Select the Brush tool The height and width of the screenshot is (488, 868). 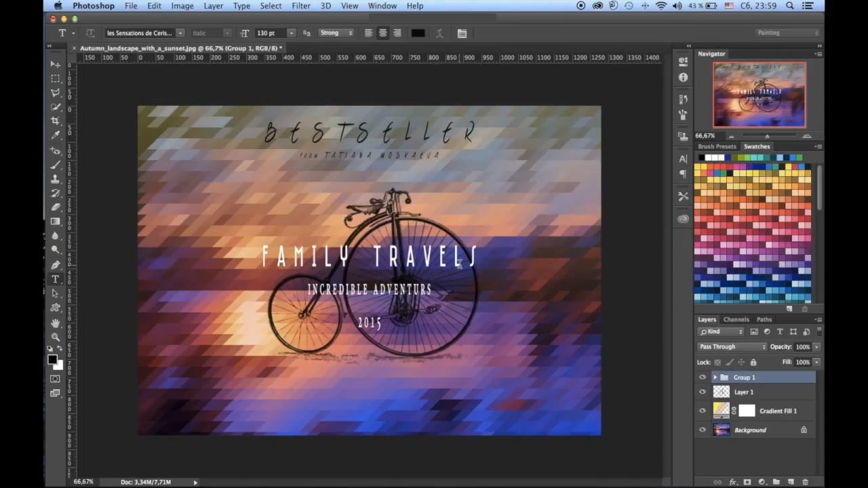[55, 165]
